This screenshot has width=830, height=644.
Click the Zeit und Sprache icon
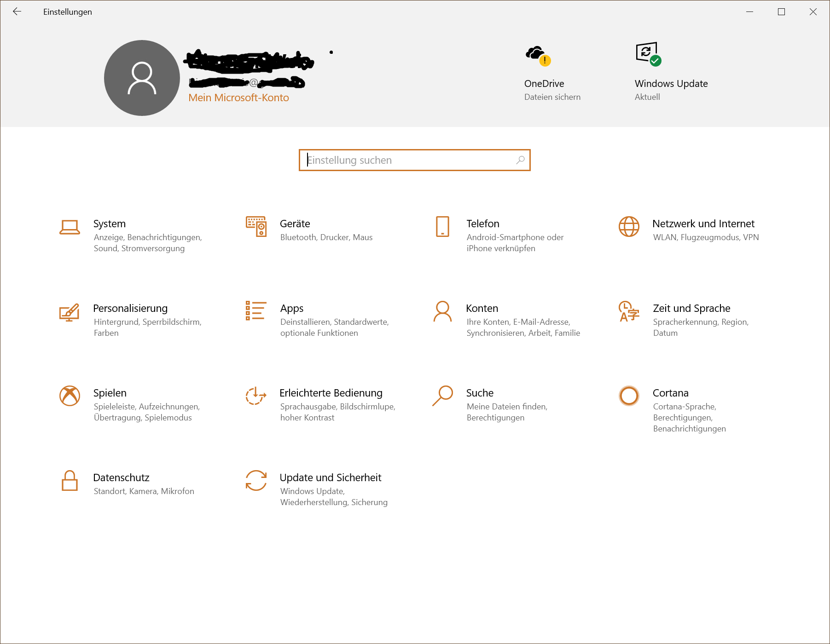[629, 311]
